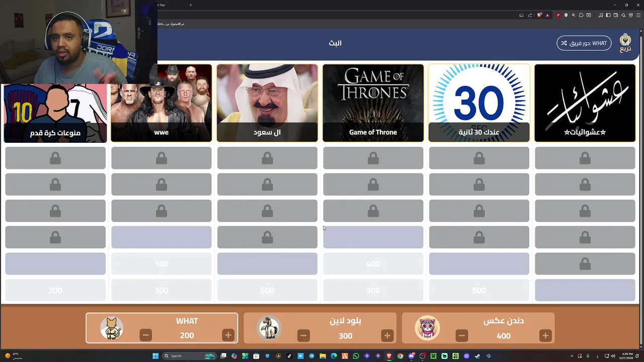Open File Explorer from the taskbar

(323, 356)
